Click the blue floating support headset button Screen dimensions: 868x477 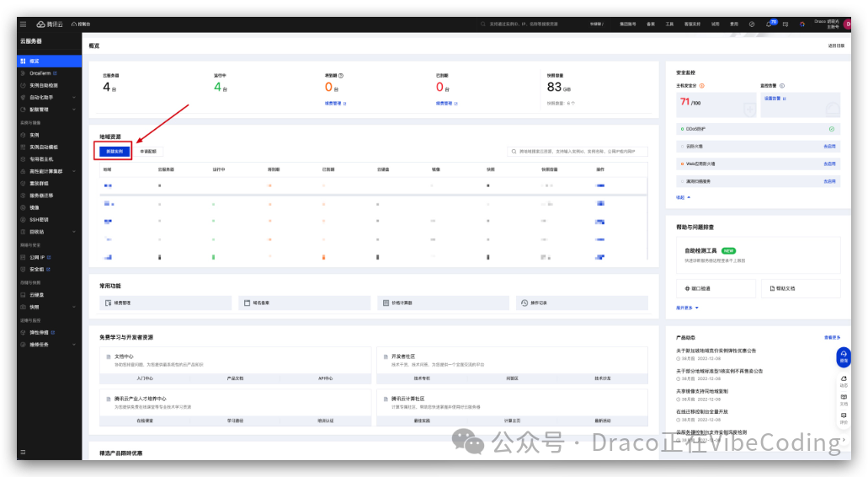pyautogui.click(x=844, y=356)
